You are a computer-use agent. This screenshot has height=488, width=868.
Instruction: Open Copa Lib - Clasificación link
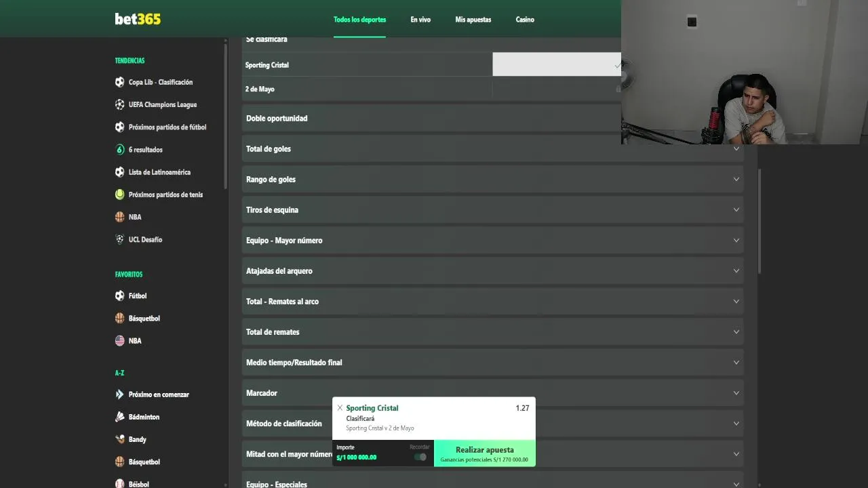click(161, 82)
